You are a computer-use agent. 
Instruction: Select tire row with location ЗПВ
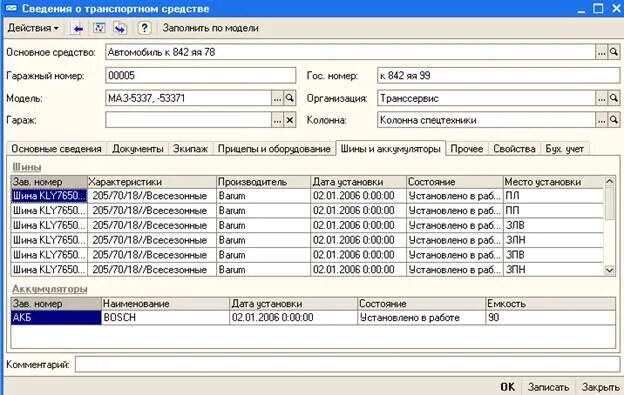tap(307, 255)
